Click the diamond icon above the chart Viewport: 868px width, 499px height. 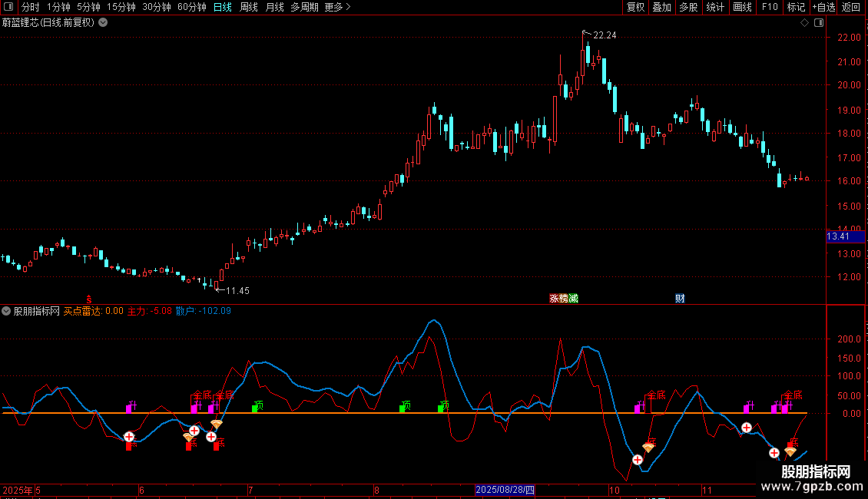point(804,23)
